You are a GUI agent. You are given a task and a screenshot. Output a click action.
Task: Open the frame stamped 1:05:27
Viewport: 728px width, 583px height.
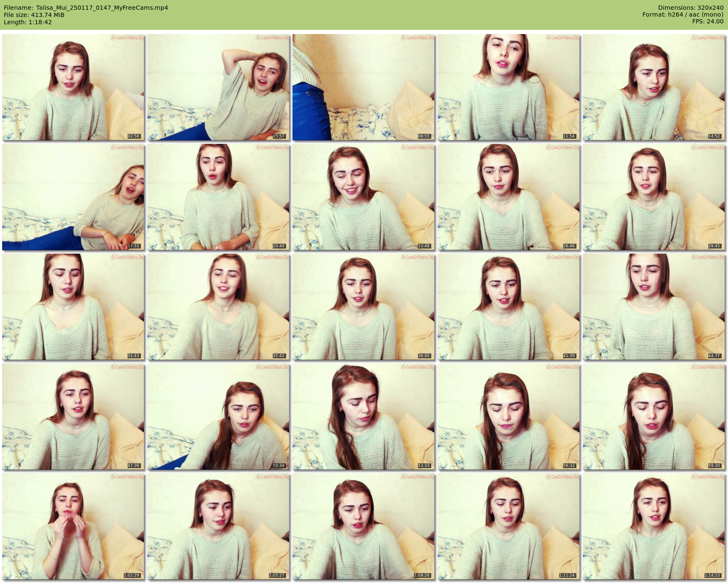218,526
